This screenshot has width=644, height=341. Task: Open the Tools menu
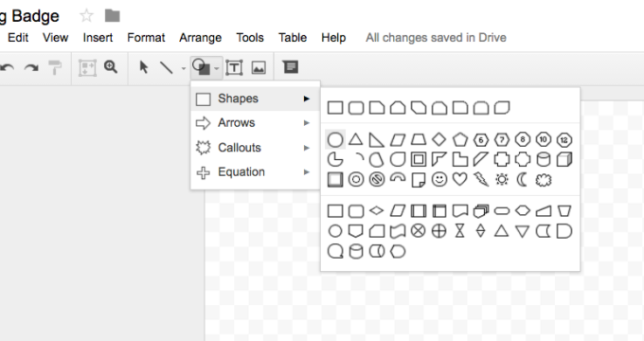pyautogui.click(x=250, y=37)
